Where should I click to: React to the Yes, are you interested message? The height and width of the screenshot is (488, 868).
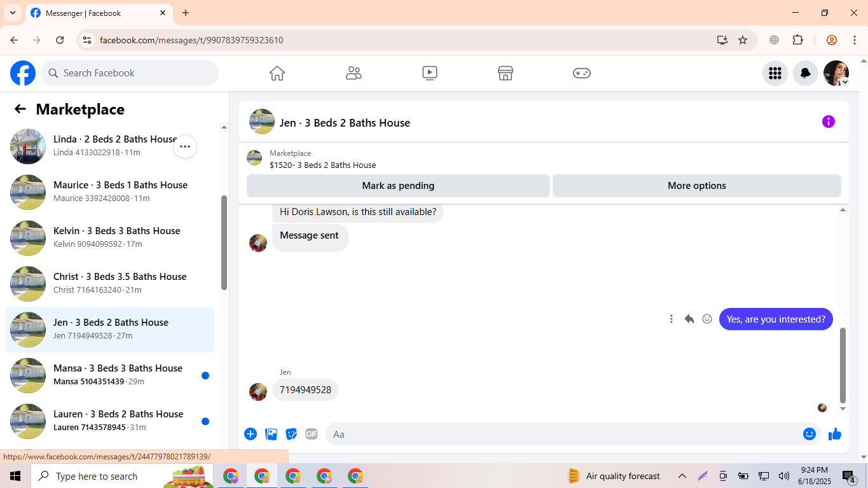(x=707, y=319)
